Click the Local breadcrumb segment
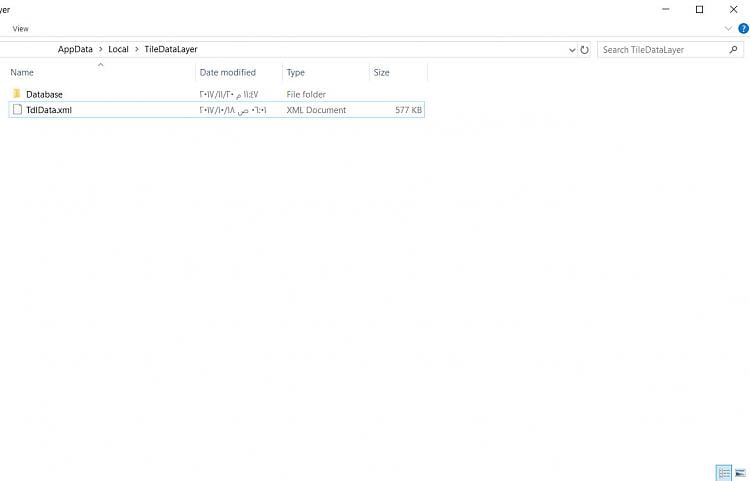This screenshot has height=481, width=750. click(118, 49)
